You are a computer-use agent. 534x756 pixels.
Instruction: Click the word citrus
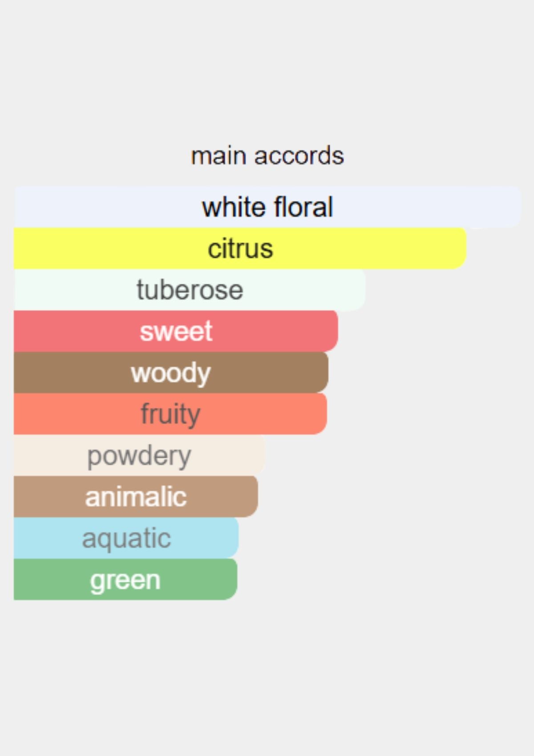tap(240, 248)
